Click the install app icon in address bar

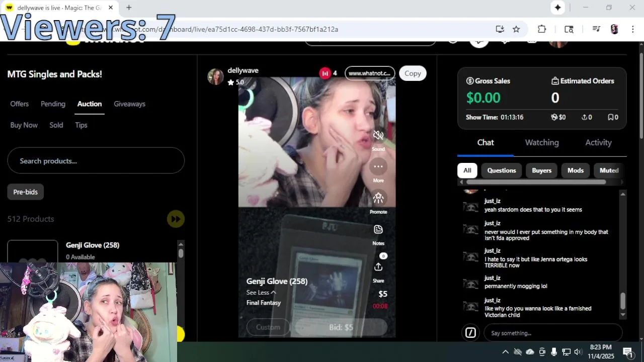point(500,29)
